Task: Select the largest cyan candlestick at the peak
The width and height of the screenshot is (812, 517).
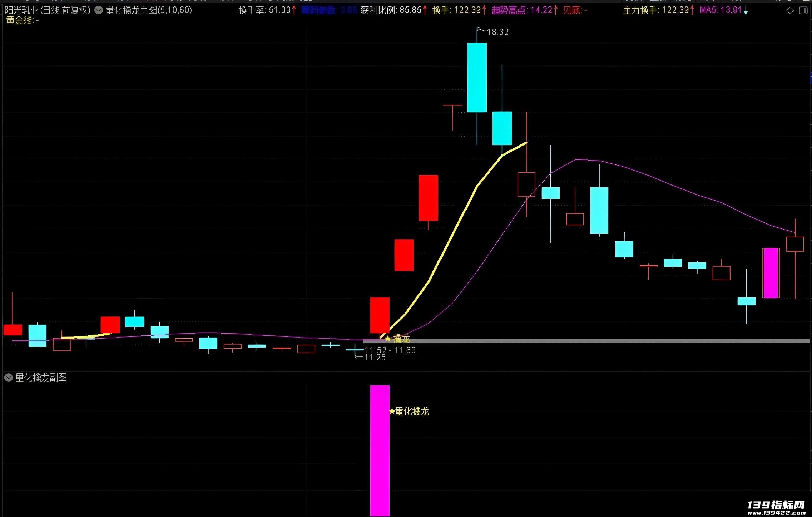Action: point(477,78)
